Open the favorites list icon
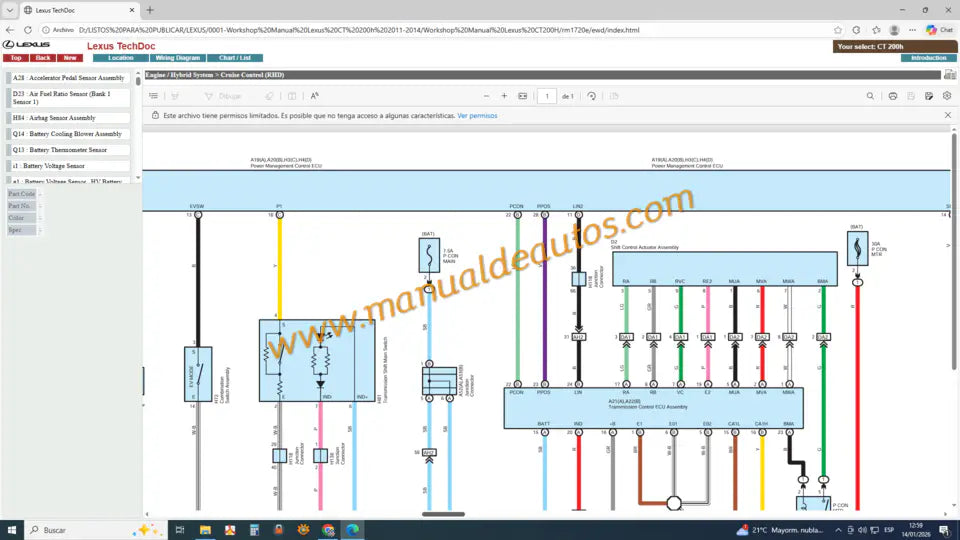The width and height of the screenshot is (960, 540). tap(876, 29)
